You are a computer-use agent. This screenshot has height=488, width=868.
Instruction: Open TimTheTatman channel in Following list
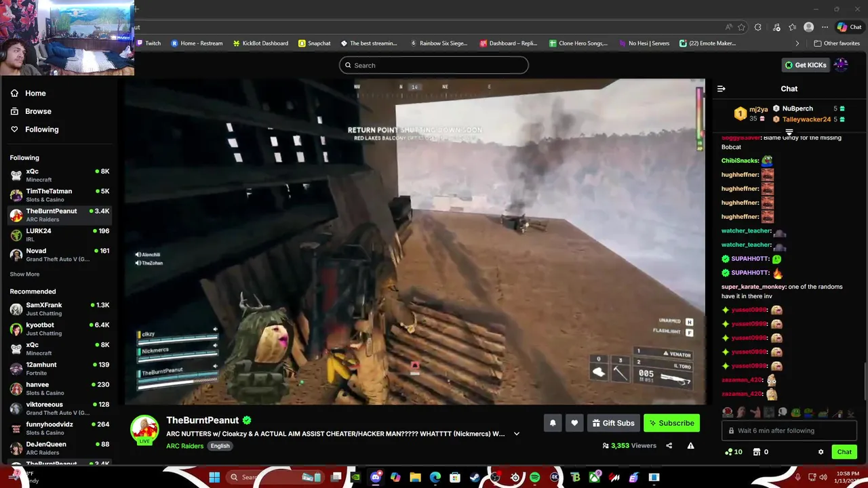click(60, 195)
